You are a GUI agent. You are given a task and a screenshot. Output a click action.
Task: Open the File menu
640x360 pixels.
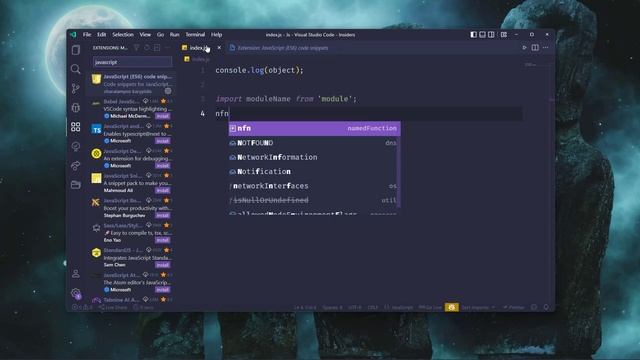87,35
